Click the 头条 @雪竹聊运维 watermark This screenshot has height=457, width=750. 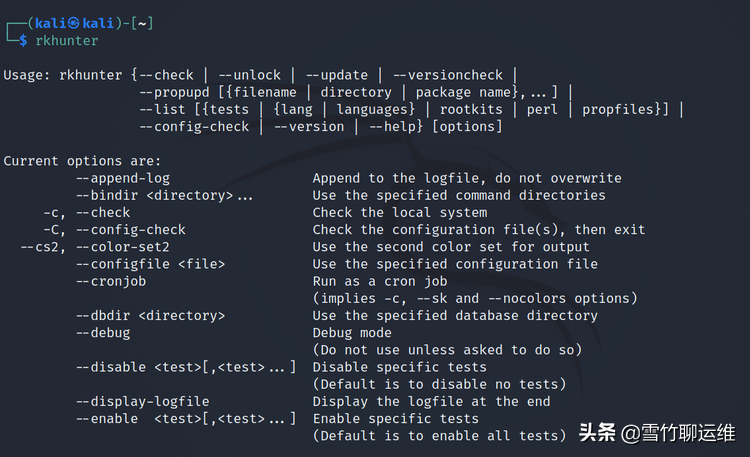click(657, 434)
